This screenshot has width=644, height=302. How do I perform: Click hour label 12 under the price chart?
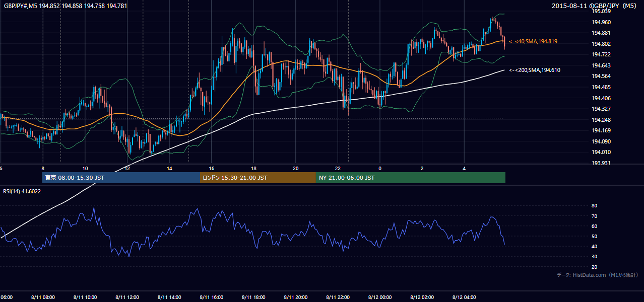coord(127,168)
